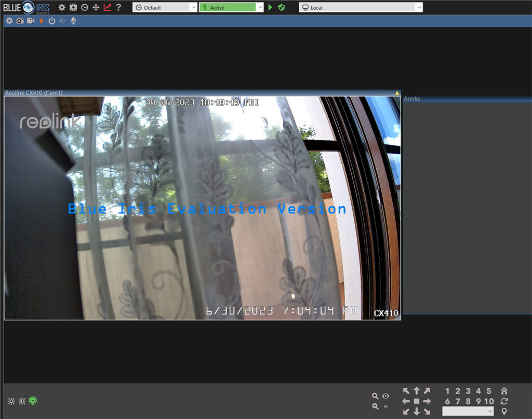
Task: Open the clock schedule icon in the top toolbar
Action: click(x=84, y=8)
